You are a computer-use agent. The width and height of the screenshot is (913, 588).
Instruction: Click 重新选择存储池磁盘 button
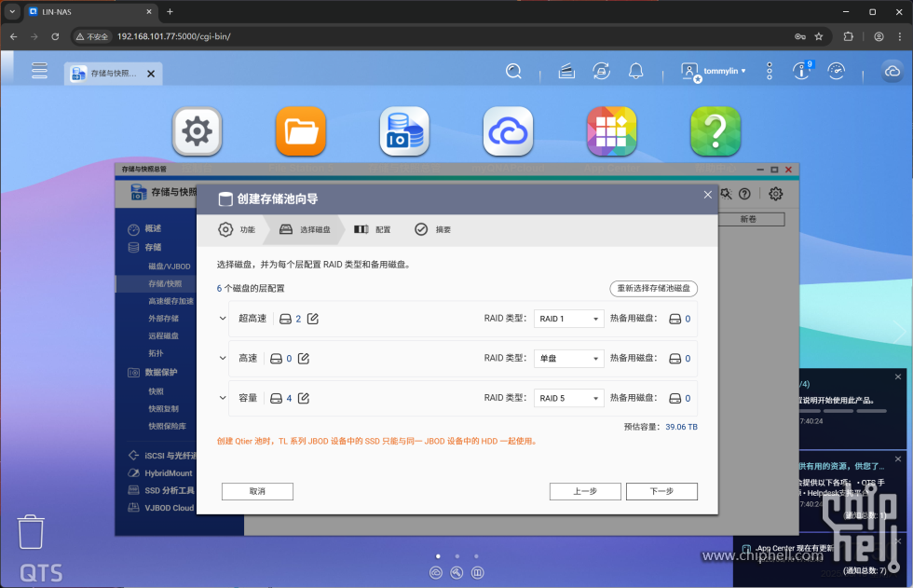click(653, 288)
